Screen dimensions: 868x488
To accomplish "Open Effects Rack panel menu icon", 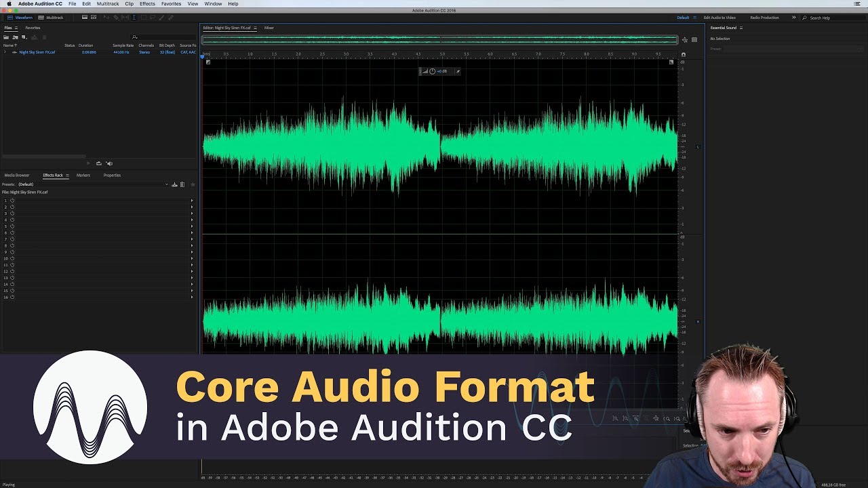I will [67, 175].
